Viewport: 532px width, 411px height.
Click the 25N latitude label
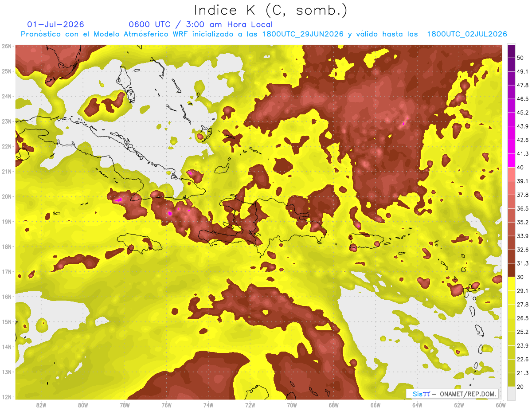(6, 71)
